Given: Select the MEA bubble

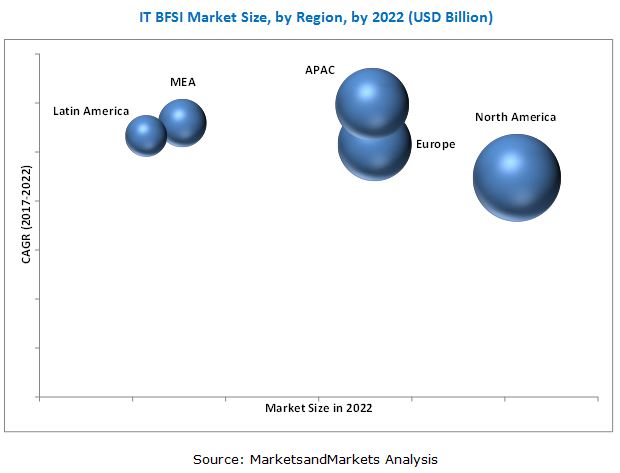Looking at the screenshot, I should click(x=182, y=122).
